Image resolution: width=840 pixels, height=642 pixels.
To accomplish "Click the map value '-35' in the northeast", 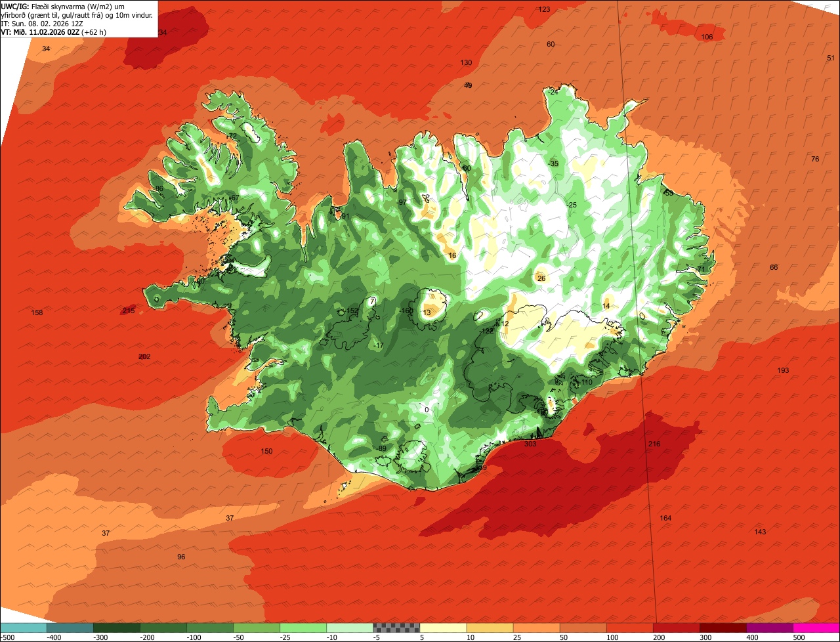I will tap(554, 163).
